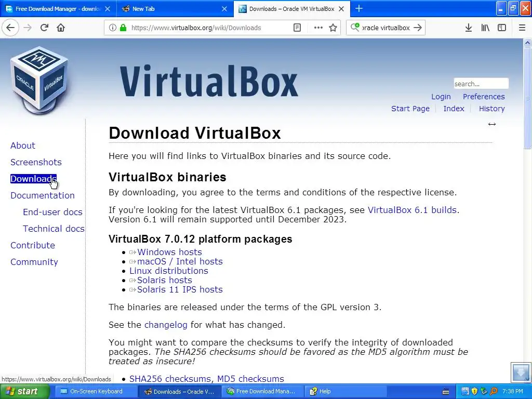Switch to Free Download Manager tab
Image resolution: width=532 pixels, height=399 pixels.
tap(58, 9)
